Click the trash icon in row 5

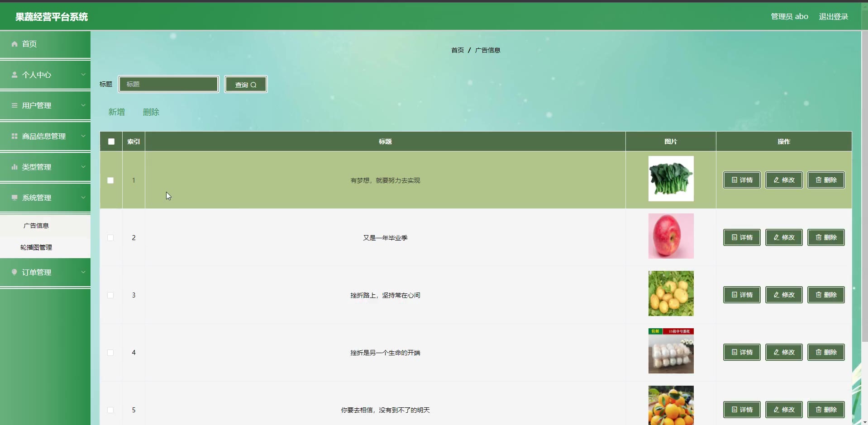pyautogui.click(x=819, y=410)
